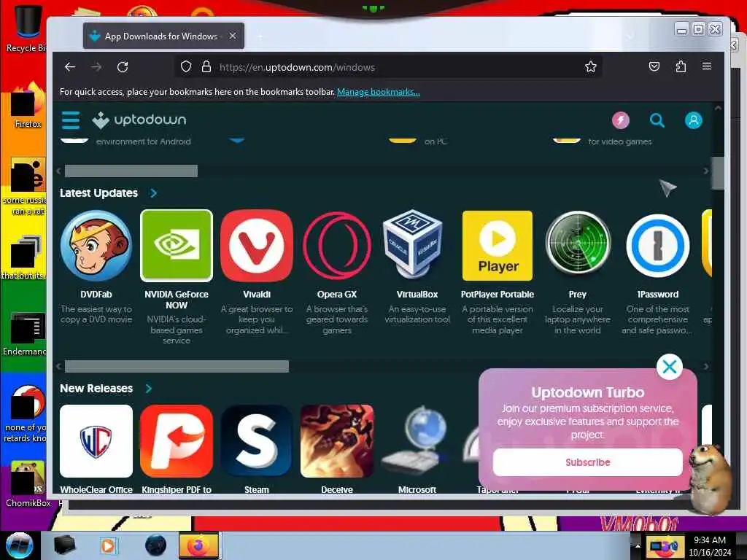The image size is (747, 560).
Task: Open the ChomikBox desktop icon
Action: tap(28, 483)
